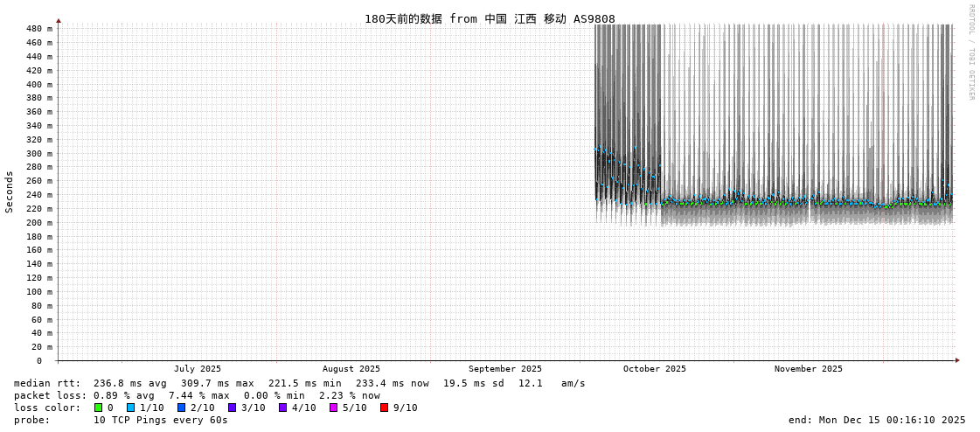The height and width of the screenshot is (432, 980).
Task: Click the median rtt statistics line
Action: click(x=299, y=383)
